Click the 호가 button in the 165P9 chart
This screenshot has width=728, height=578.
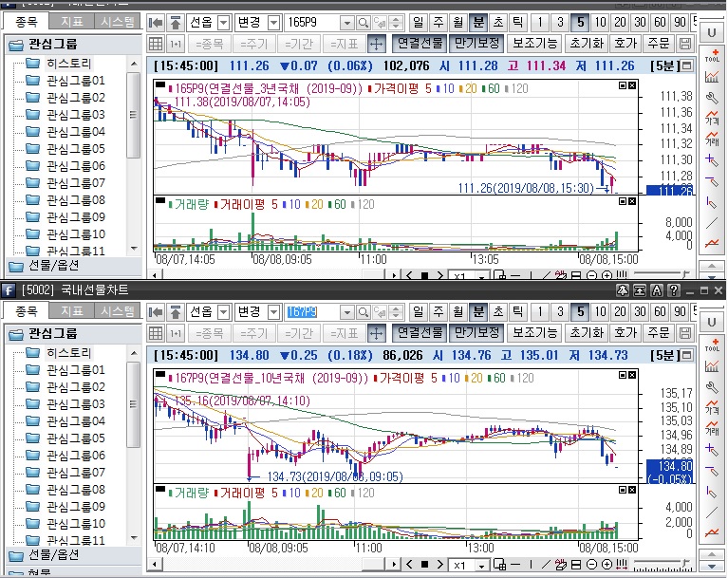[x=625, y=44]
